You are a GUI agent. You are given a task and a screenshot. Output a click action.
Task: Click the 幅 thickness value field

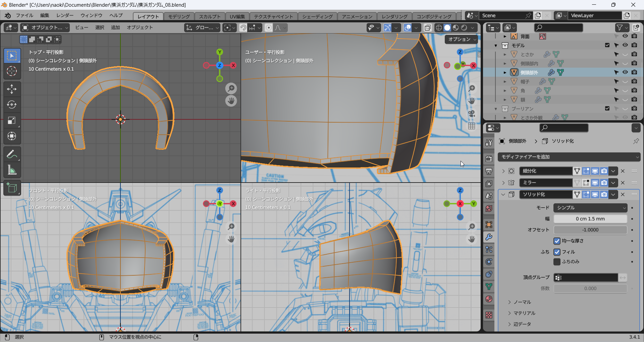pos(590,219)
